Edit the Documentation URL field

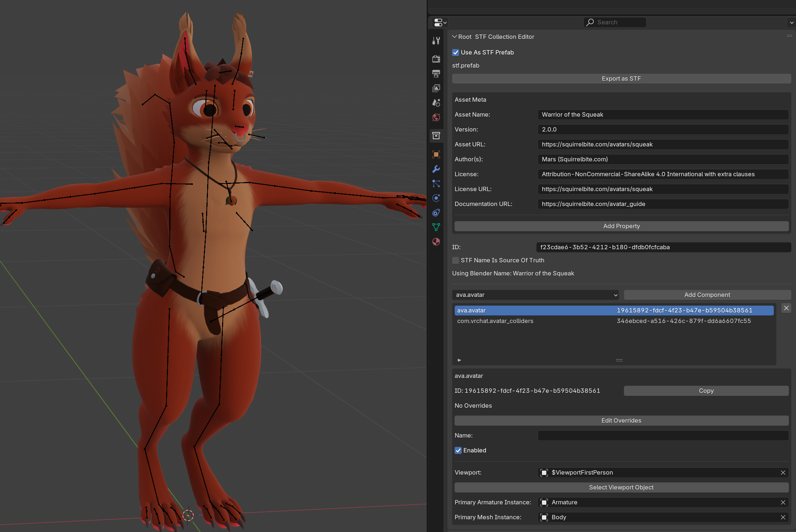click(x=663, y=204)
